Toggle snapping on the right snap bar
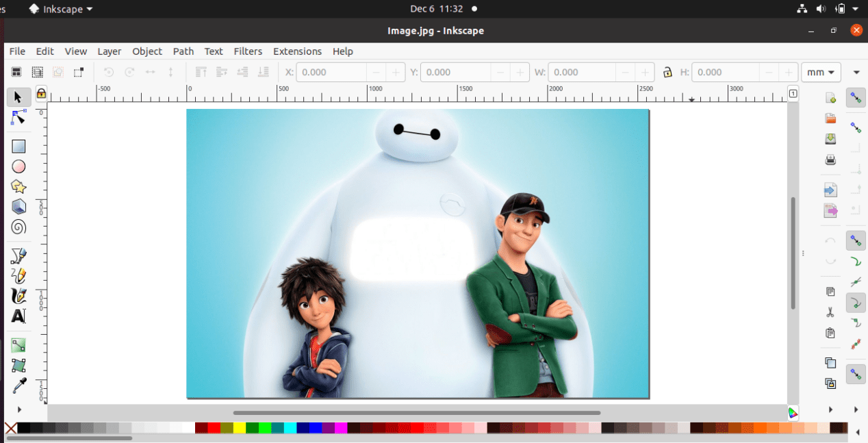 pos(856,98)
